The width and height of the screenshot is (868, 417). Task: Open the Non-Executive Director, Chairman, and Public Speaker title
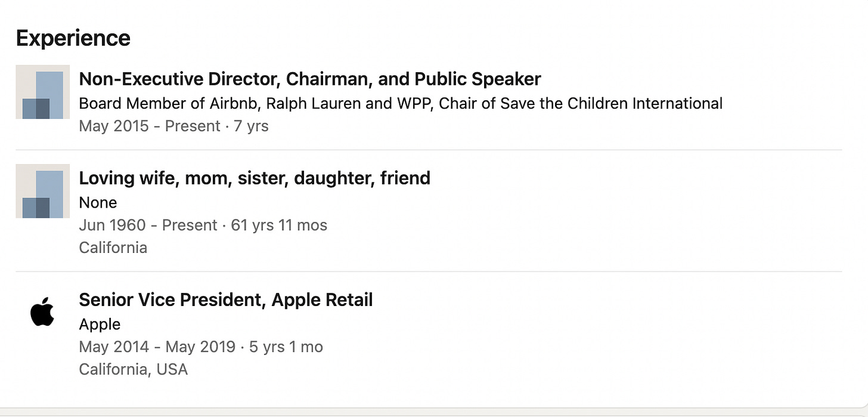309,79
